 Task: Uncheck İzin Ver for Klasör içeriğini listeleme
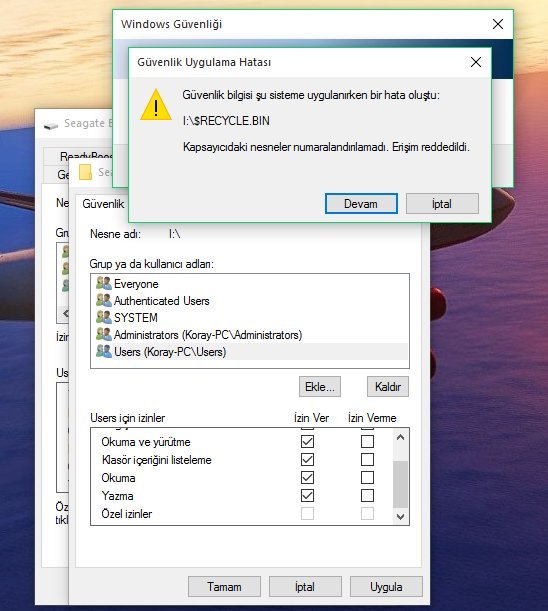(x=307, y=459)
